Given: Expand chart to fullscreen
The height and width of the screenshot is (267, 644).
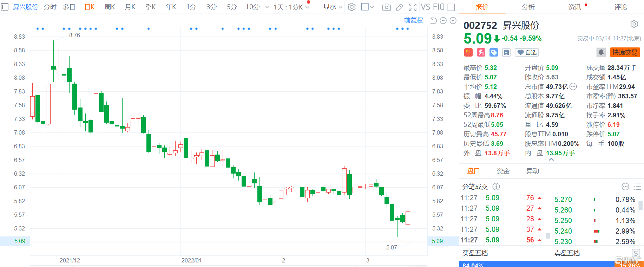Looking at the screenshot, I should [x=413, y=7].
